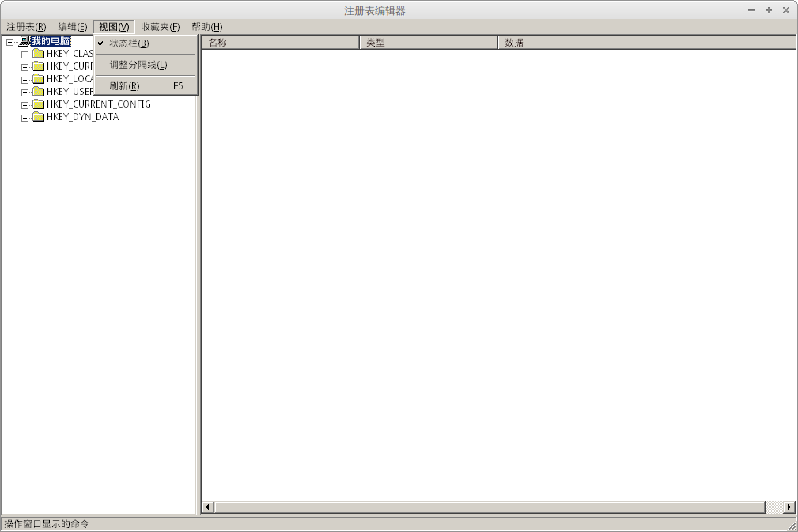Image resolution: width=798 pixels, height=532 pixels.
Task: Select the HKEY_LOCAL_MACHINE tree label
Action: click(x=70, y=79)
